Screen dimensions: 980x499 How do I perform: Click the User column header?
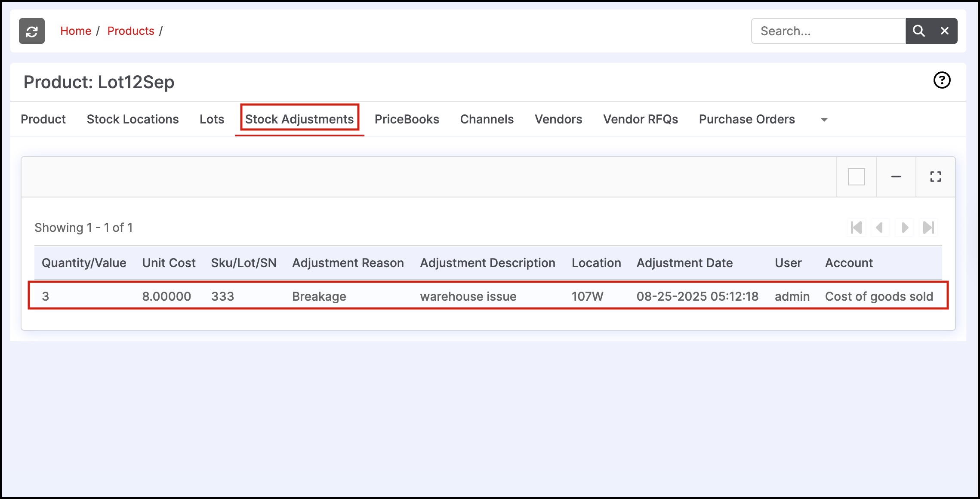(x=788, y=263)
